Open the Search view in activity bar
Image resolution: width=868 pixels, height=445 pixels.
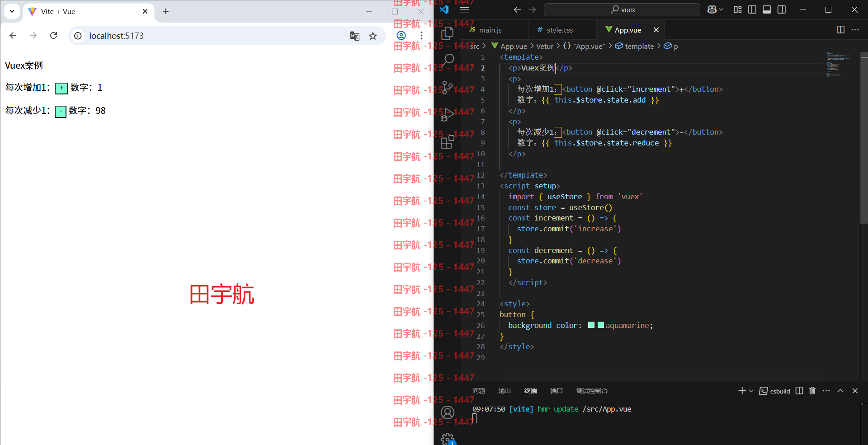[x=447, y=60]
